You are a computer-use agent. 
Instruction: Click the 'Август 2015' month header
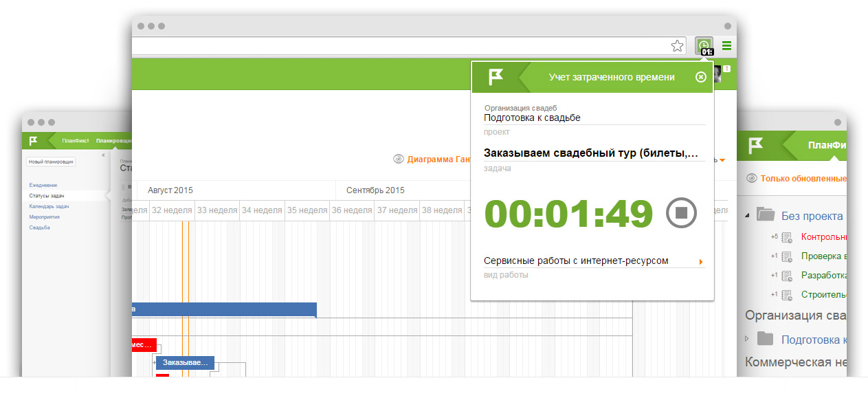[x=170, y=190]
